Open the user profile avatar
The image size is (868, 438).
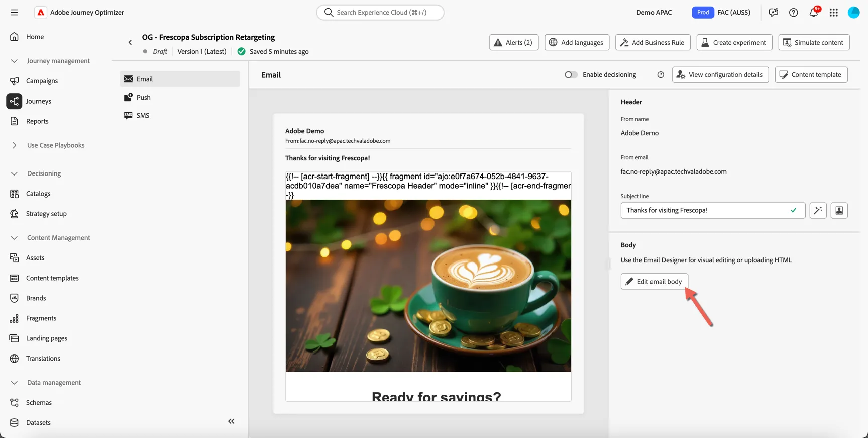pyautogui.click(x=853, y=12)
